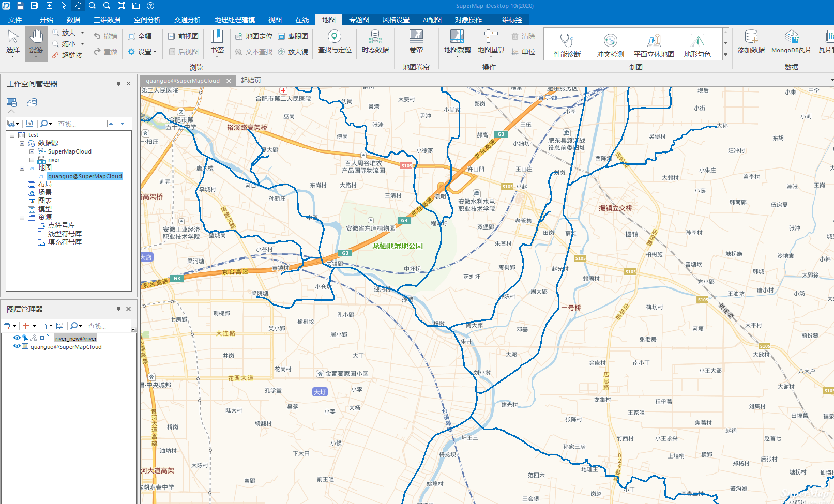834x504 pixels.
Task: Click the zoom-in magnifier in the title bar
Action: 93,6
